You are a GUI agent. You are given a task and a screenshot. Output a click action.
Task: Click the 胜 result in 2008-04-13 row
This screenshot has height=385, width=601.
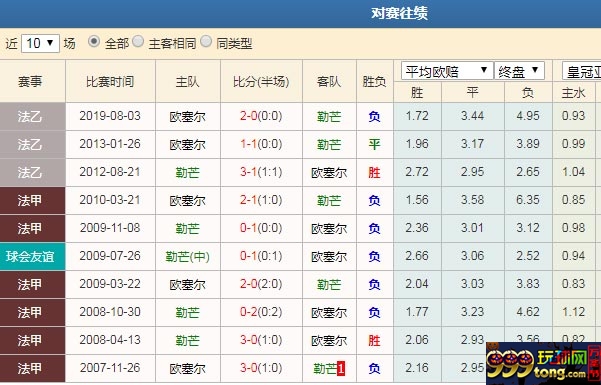click(x=374, y=340)
